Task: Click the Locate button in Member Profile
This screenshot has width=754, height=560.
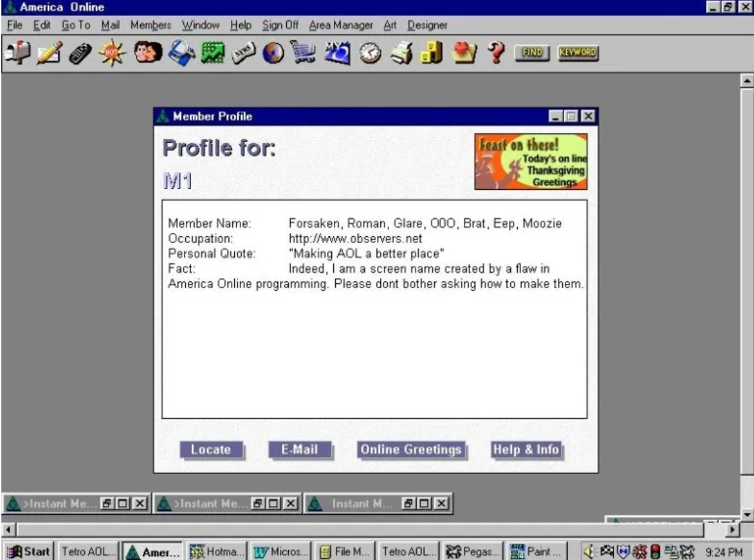Action: [211, 450]
